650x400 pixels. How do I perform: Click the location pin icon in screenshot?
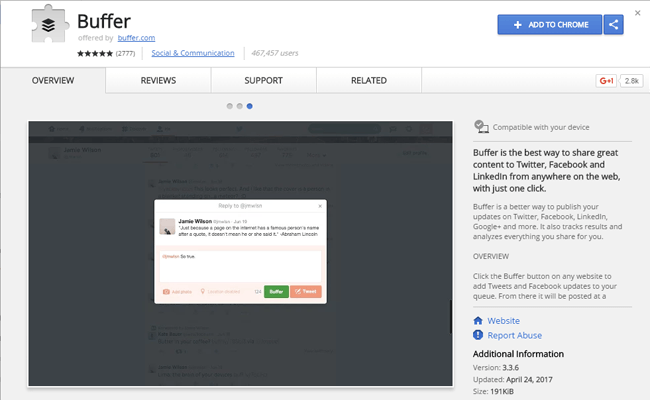point(203,291)
